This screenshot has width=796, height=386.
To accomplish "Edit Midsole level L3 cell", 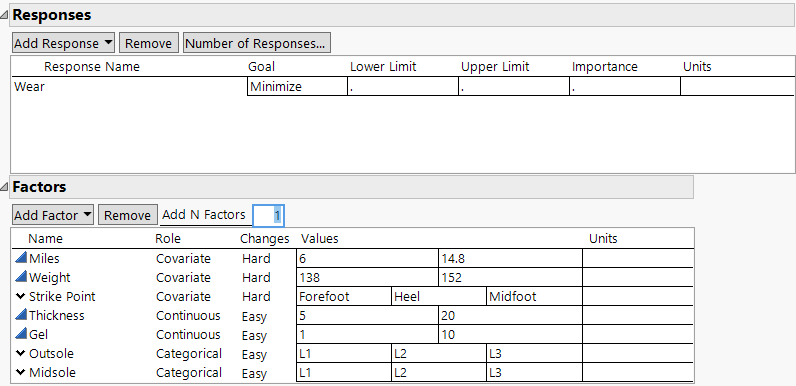I will 534,372.
